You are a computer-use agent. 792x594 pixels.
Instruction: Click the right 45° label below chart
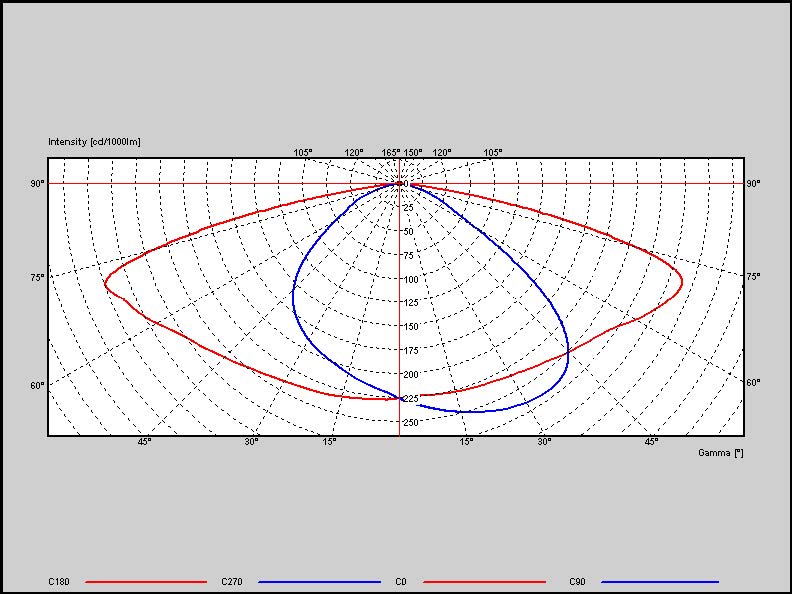point(651,442)
